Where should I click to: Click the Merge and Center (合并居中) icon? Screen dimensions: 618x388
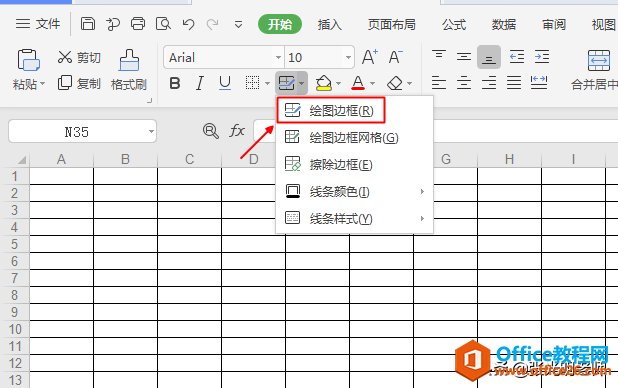point(595,70)
